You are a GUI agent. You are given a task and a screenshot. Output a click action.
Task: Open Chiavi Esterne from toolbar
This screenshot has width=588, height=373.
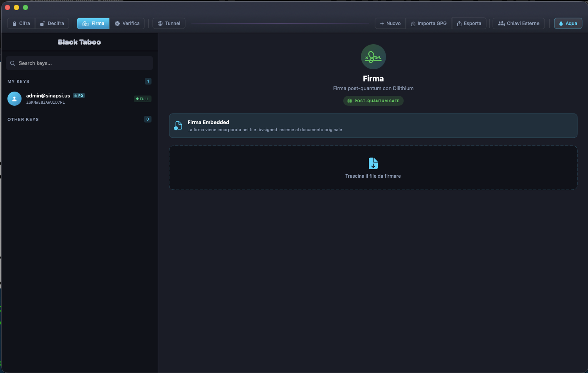[x=518, y=23]
